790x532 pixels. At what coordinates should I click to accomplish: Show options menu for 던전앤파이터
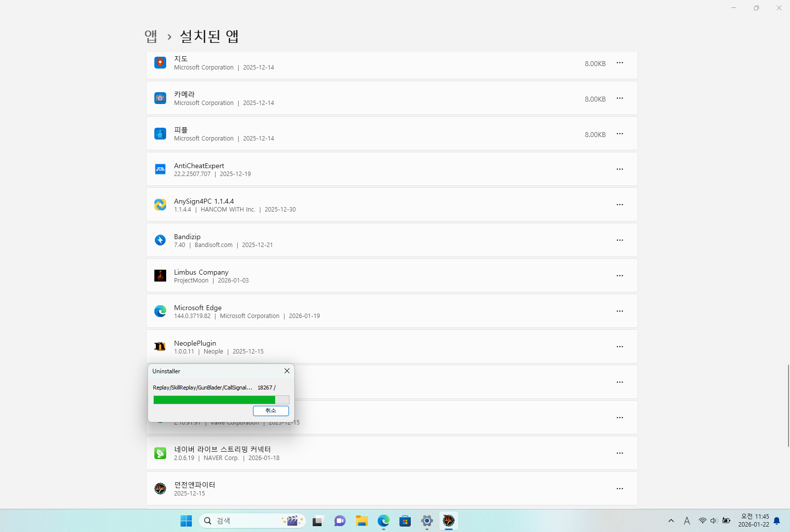(x=620, y=489)
